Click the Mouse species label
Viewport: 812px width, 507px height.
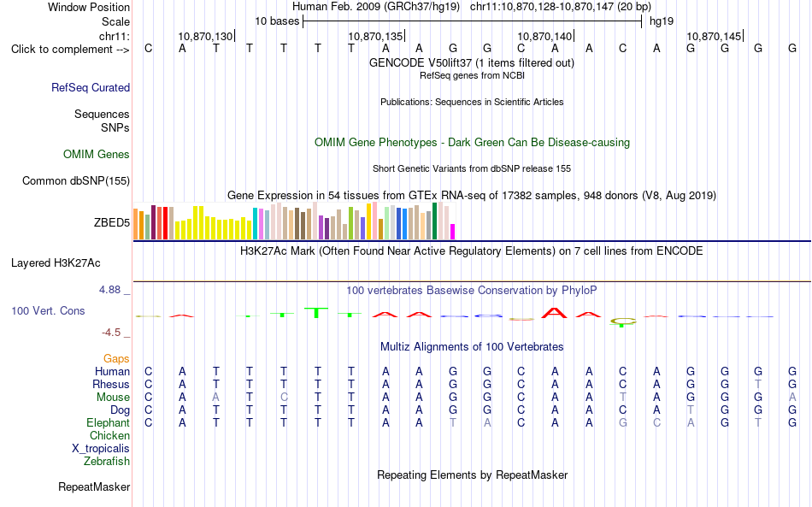pos(113,398)
